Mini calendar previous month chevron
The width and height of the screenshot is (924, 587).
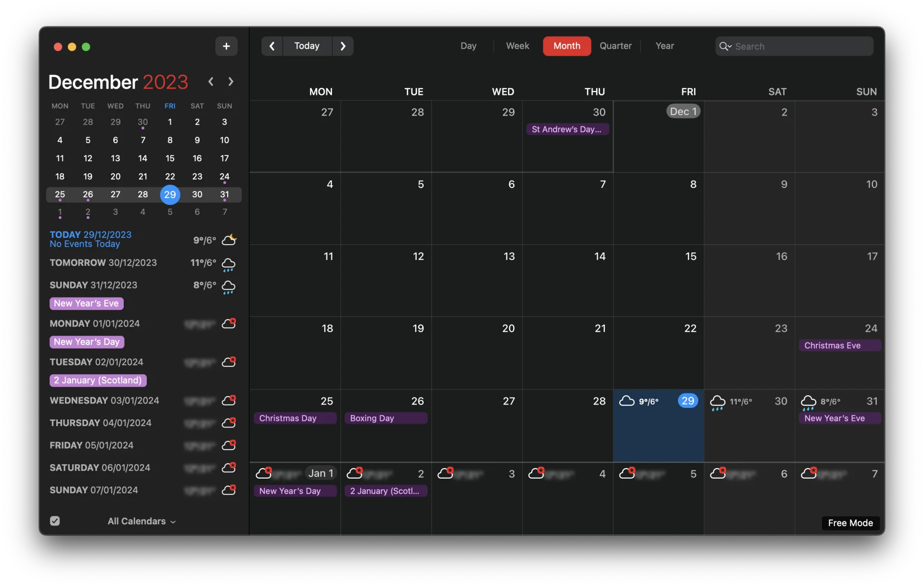pos(211,82)
